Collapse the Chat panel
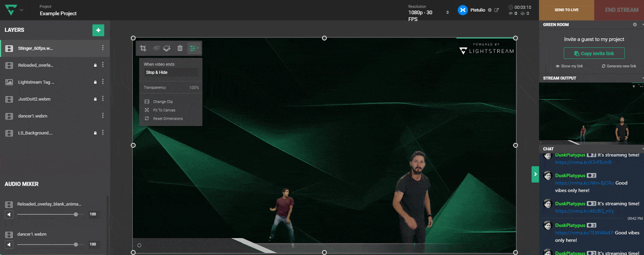Viewport: 644px width, 255px height. [643, 149]
